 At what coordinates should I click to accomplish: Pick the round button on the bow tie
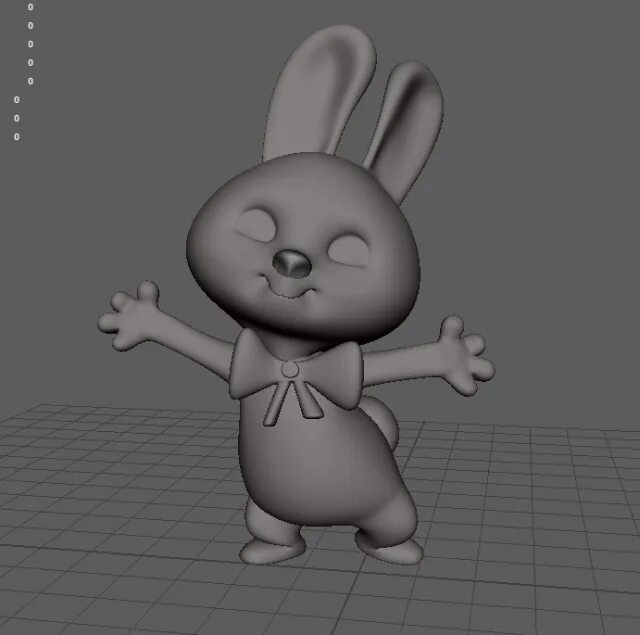click(x=289, y=370)
